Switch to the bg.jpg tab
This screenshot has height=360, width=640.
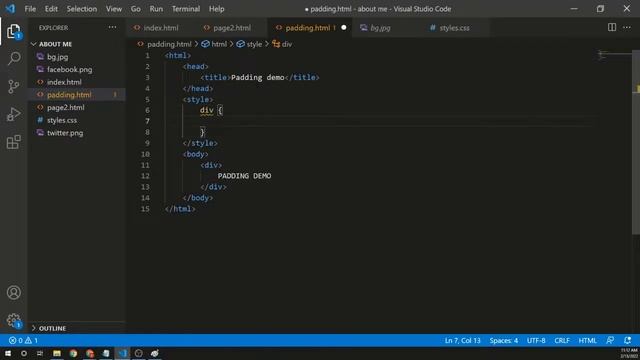coord(380,27)
